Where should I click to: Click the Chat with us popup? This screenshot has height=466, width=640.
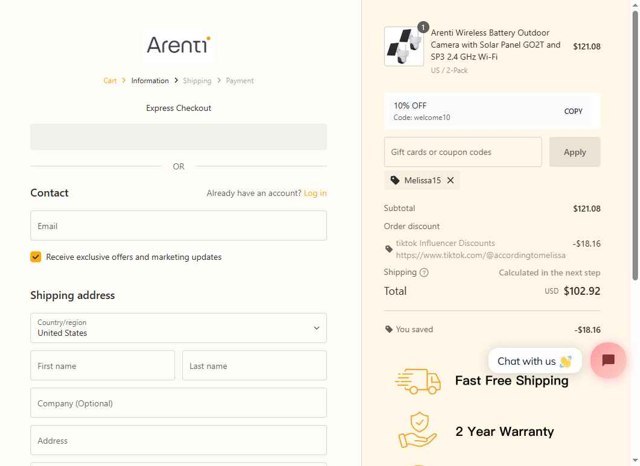pyautogui.click(x=535, y=361)
